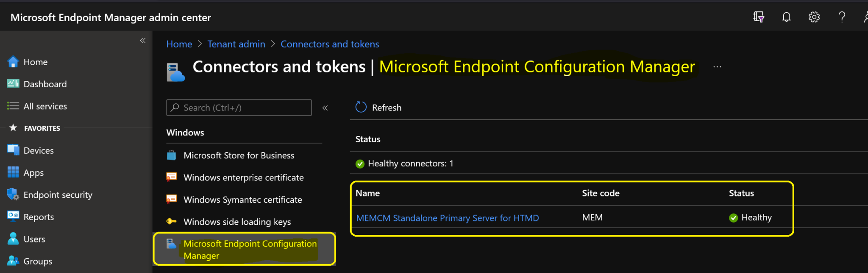Click the MEM site code cell
868x273 pixels.
(592, 217)
